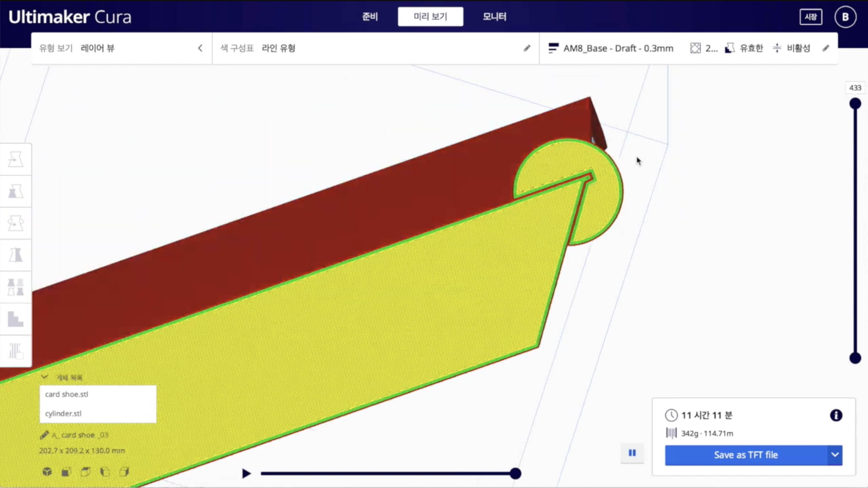Select the Per Model Settings tool

(x=15, y=287)
